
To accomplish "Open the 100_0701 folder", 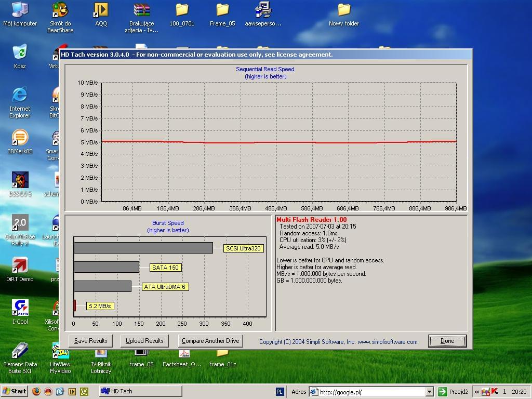I will click(x=182, y=14).
